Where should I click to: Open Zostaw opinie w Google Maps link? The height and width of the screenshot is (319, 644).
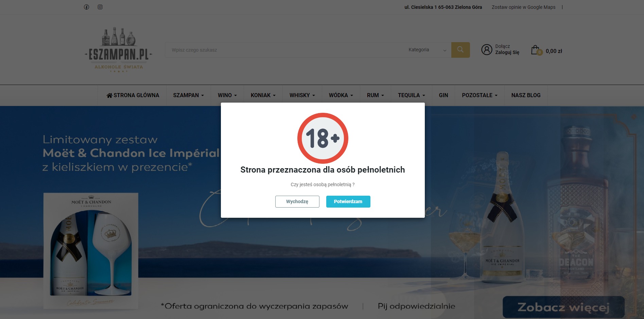(523, 7)
